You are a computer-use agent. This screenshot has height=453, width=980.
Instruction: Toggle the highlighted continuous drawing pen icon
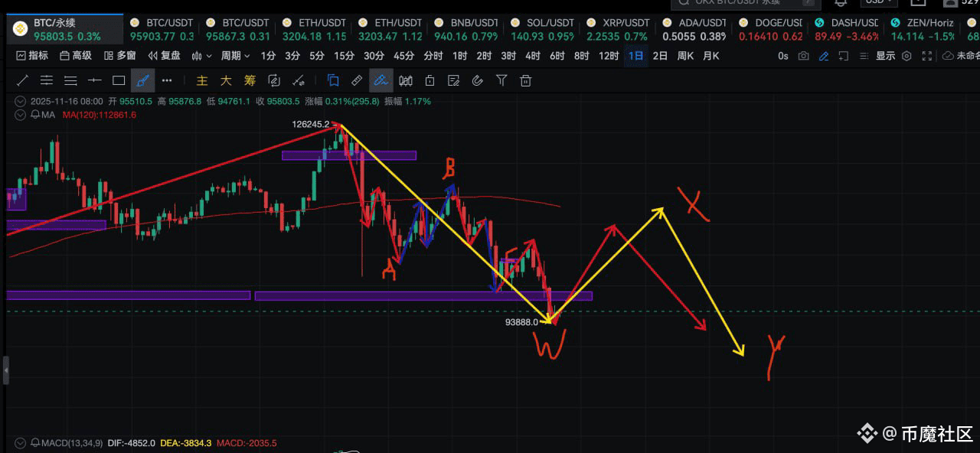coord(381,80)
